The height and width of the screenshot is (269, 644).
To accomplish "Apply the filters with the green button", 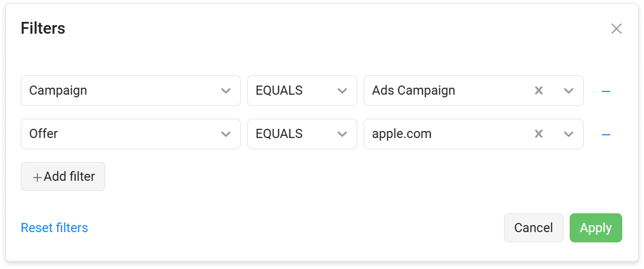I will [595, 228].
